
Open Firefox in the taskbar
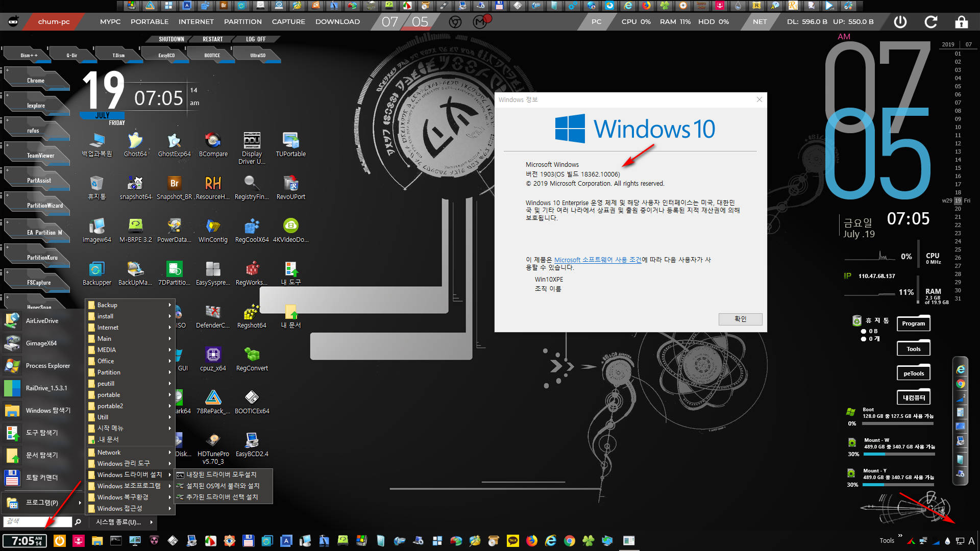(532, 541)
